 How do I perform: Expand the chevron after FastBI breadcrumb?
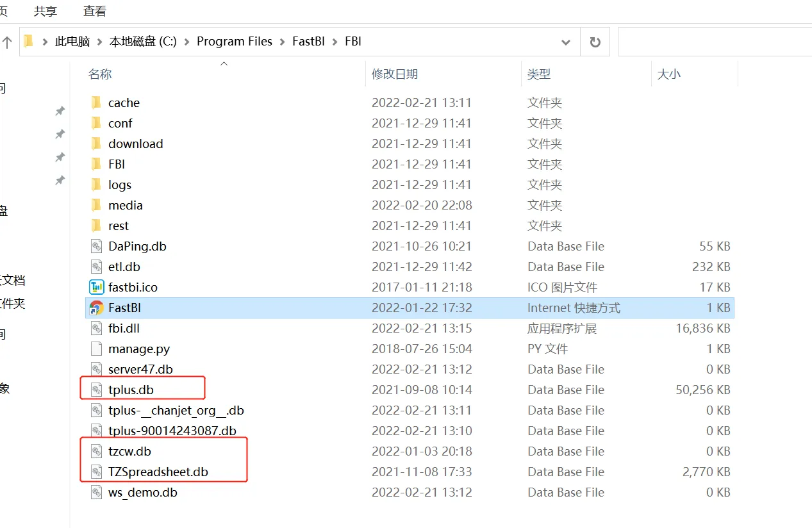coord(335,42)
